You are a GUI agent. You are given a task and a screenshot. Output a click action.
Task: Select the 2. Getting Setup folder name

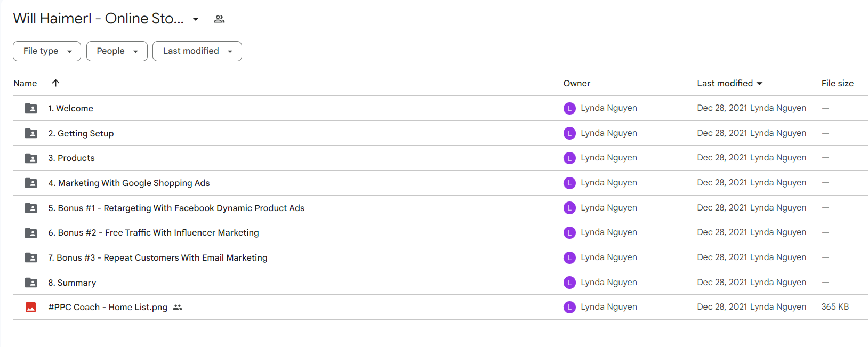81,133
